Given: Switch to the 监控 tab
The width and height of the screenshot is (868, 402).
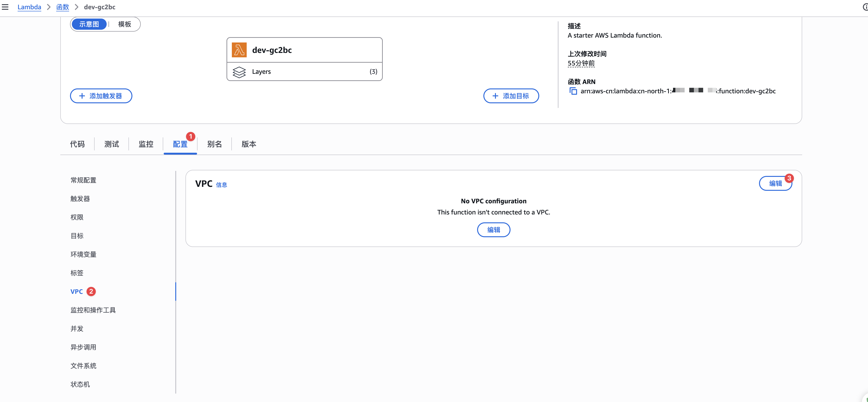Looking at the screenshot, I should pyautogui.click(x=146, y=144).
